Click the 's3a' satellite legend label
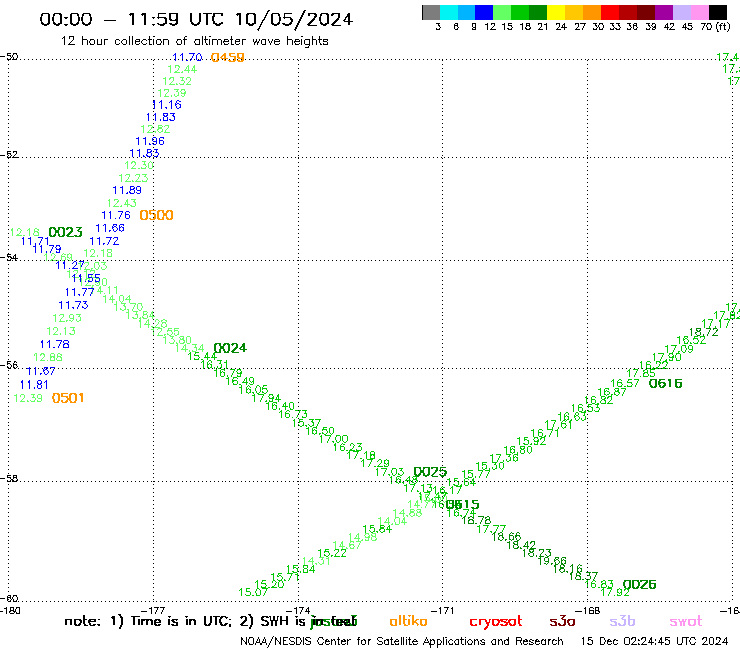Viewport: 740px width, 650px height. pyautogui.click(x=562, y=622)
